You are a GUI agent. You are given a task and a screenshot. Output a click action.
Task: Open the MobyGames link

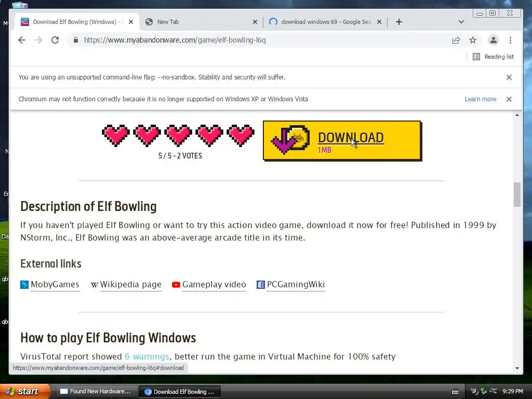[x=55, y=284]
